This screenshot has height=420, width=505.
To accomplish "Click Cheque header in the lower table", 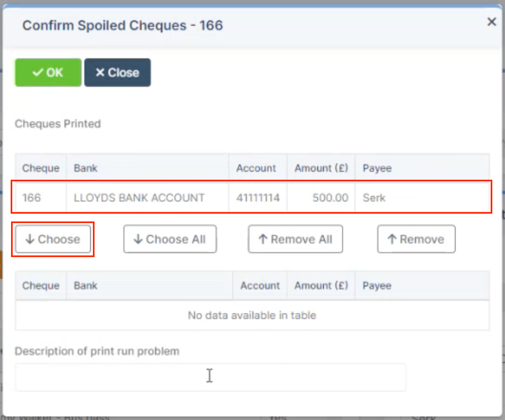I will click(x=41, y=285).
